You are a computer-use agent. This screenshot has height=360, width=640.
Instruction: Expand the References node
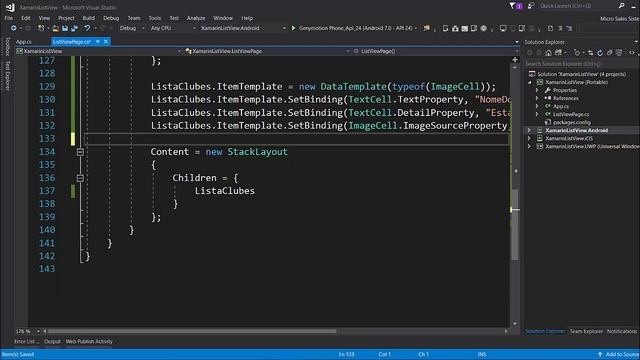point(537,98)
